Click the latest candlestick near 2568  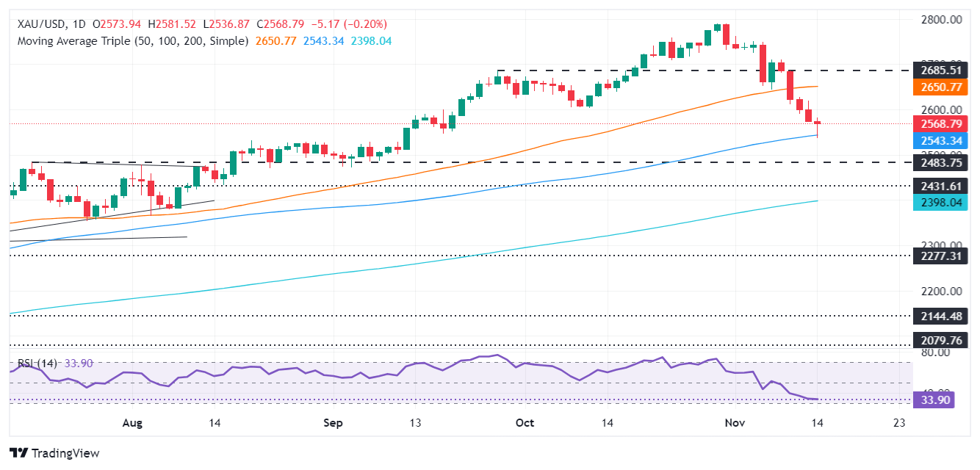(818, 125)
